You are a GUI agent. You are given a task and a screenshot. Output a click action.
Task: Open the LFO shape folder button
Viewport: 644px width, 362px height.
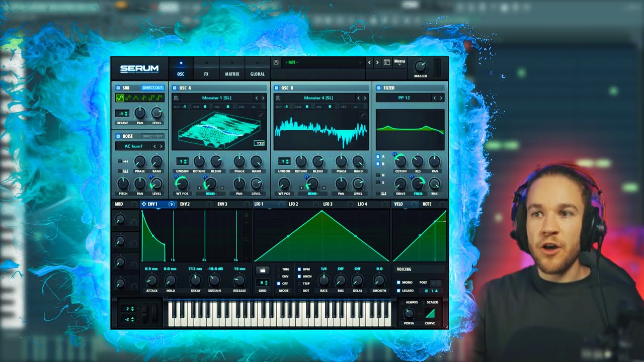coord(262,270)
